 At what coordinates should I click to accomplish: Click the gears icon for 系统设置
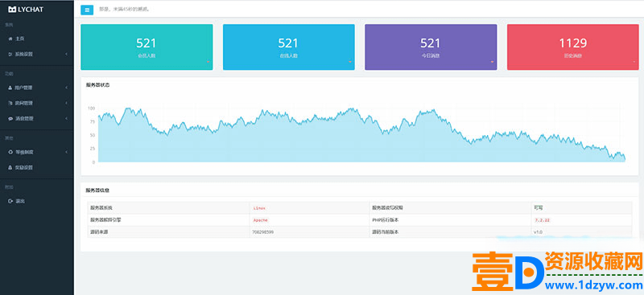pyautogui.click(x=10, y=54)
